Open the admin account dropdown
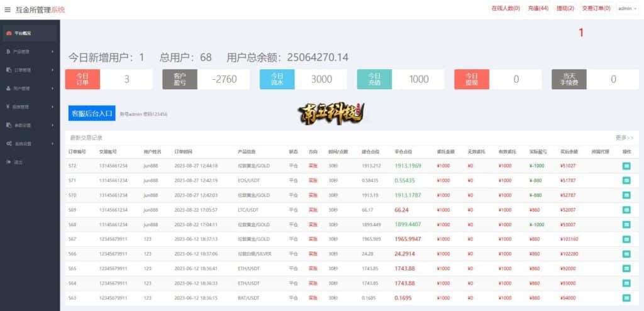 click(x=627, y=9)
